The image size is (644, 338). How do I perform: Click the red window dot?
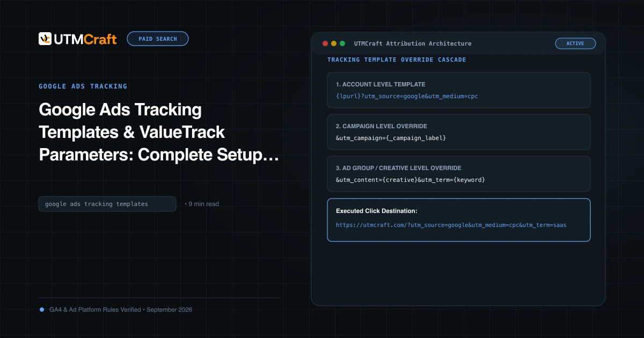click(x=325, y=43)
